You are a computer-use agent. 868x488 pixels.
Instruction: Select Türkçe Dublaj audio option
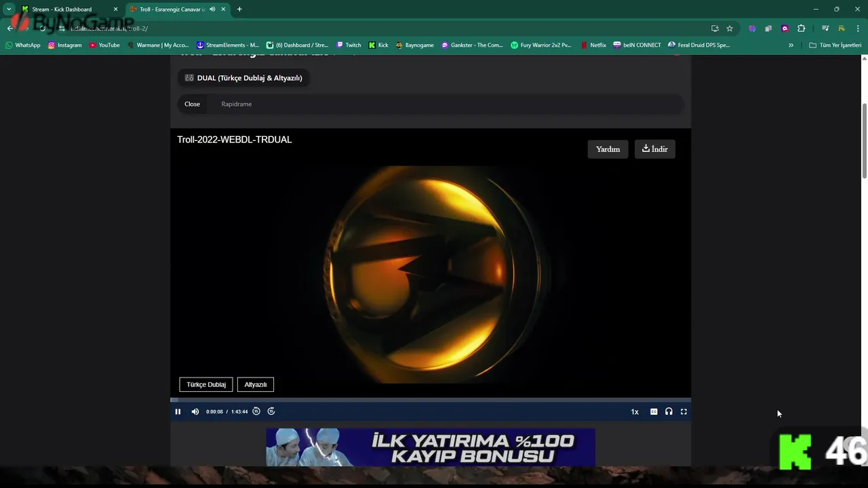(x=206, y=384)
